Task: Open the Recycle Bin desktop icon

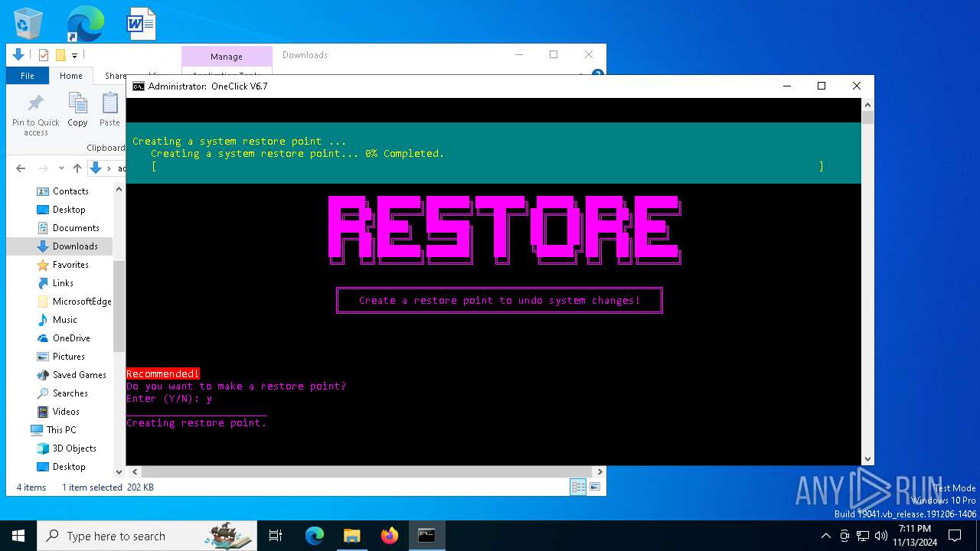Action: [28, 23]
